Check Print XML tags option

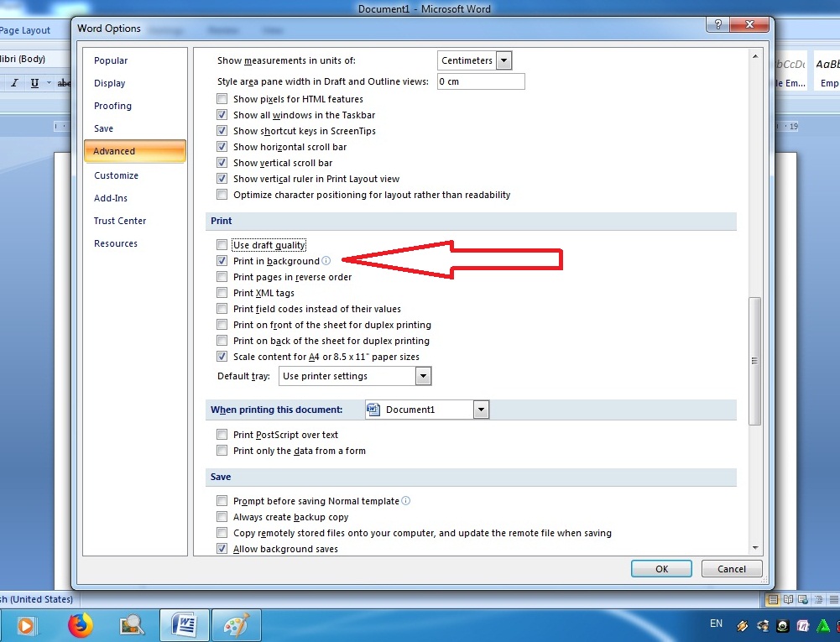click(222, 293)
